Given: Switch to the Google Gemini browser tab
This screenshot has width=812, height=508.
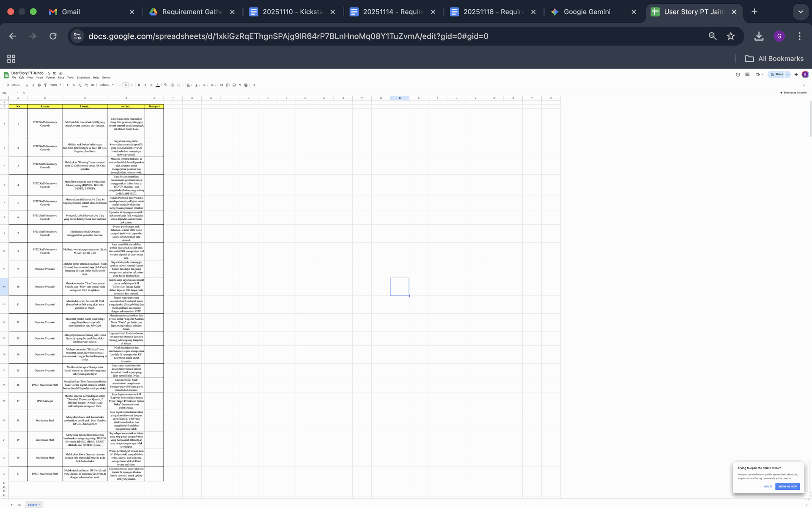Looking at the screenshot, I should [587, 12].
